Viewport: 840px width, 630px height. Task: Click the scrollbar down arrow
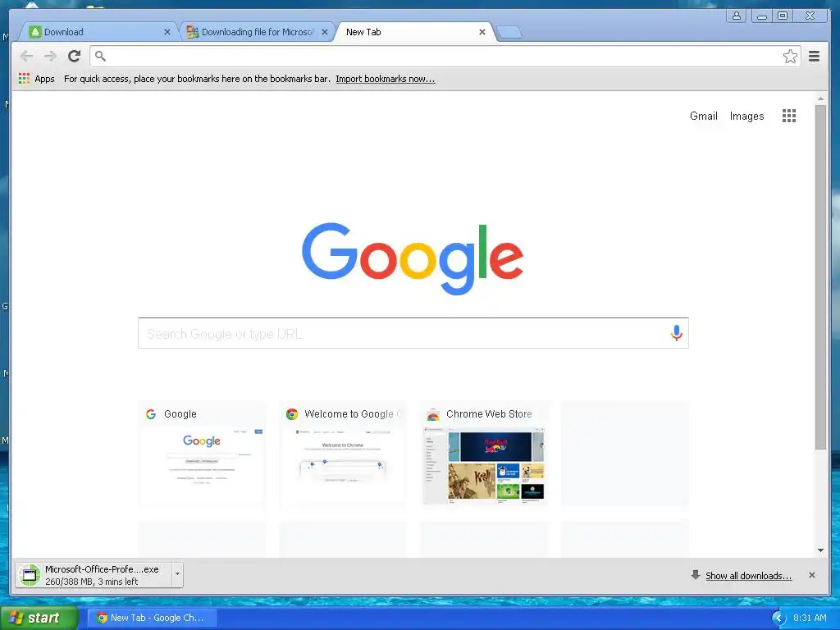tap(820, 550)
